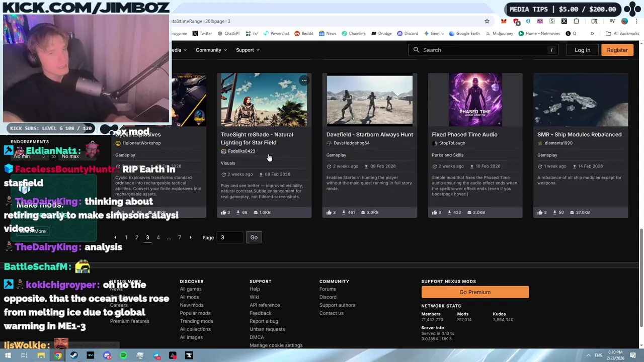
Task: Go to results page 1
Action: point(126,237)
